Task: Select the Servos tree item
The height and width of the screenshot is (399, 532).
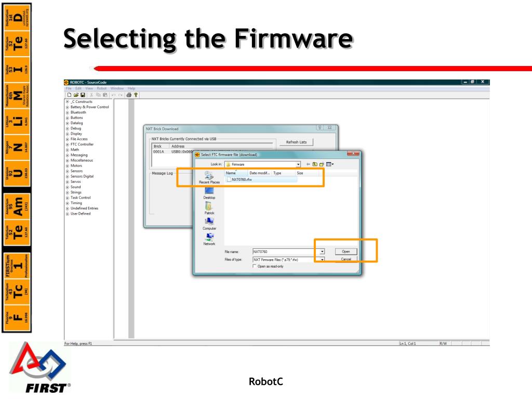Action: pyautogui.click(x=75, y=182)
